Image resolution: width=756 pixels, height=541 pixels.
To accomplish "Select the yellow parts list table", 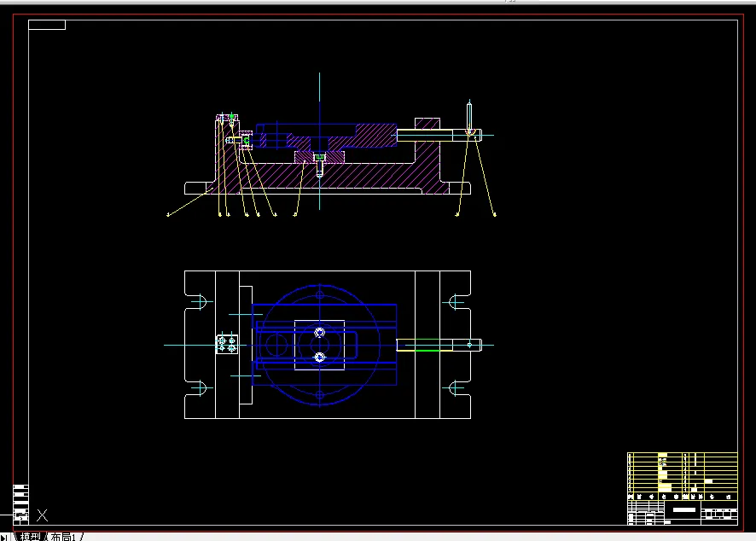I will click(x=683, y=476).
